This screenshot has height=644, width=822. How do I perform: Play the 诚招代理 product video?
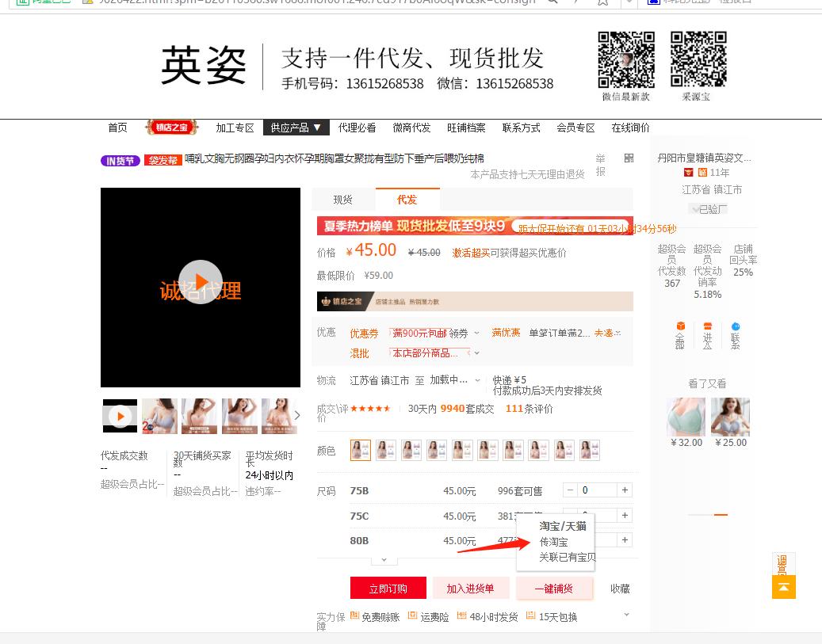tap(201, 283)
